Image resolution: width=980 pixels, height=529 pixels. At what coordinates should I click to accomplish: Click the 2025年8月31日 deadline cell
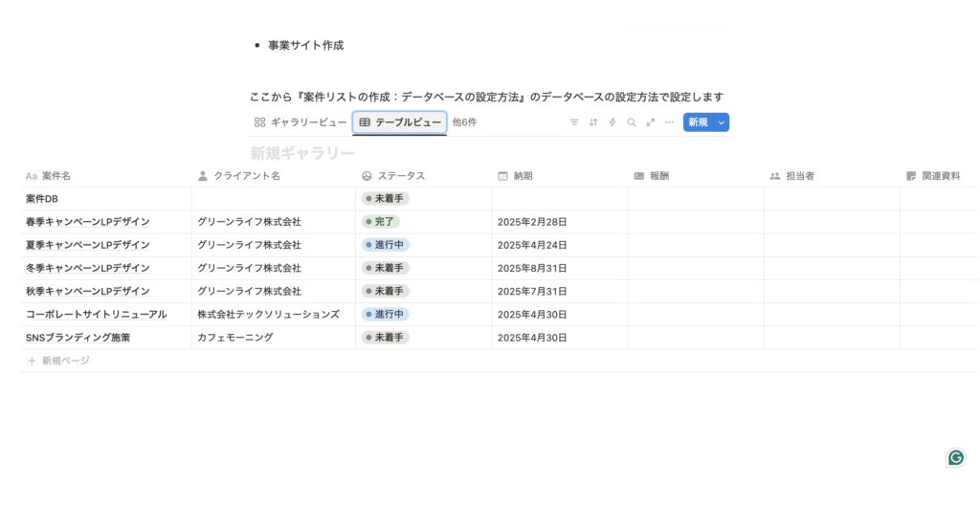(532, 268)
